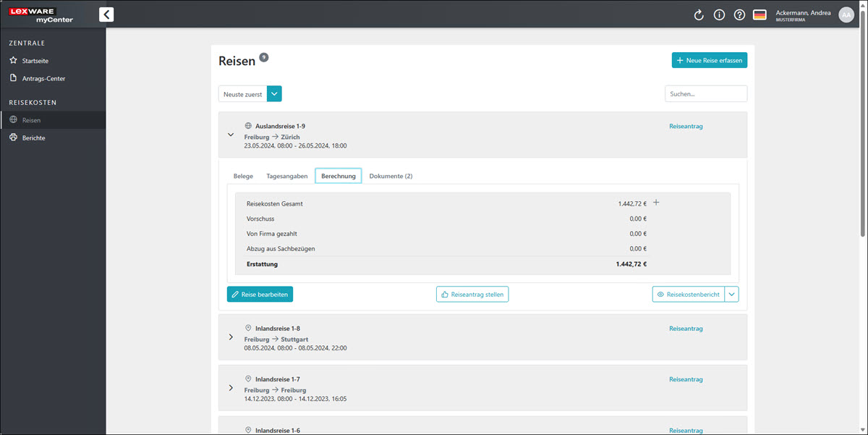868x435 pixels.
Task: Open the AA user avatar menu
Action: point(846,14)
